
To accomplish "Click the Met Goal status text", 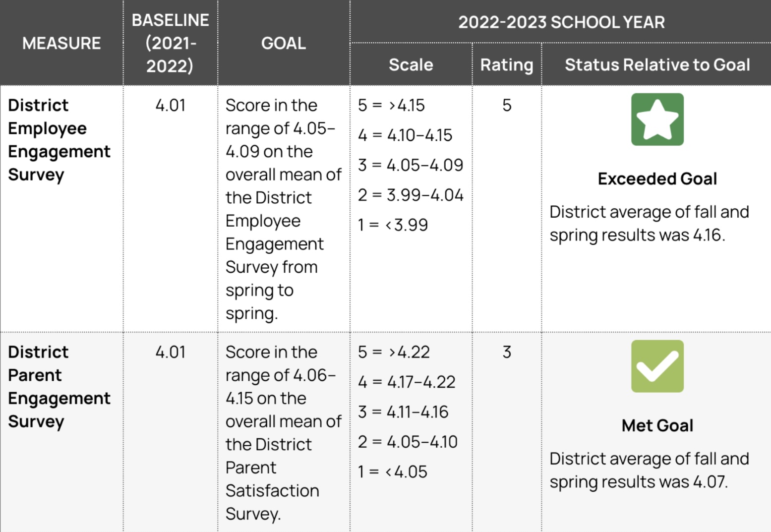I will coord(657,425).
